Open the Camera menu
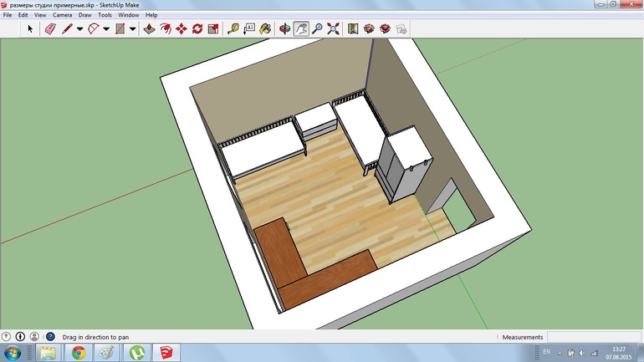 (62, 15)
